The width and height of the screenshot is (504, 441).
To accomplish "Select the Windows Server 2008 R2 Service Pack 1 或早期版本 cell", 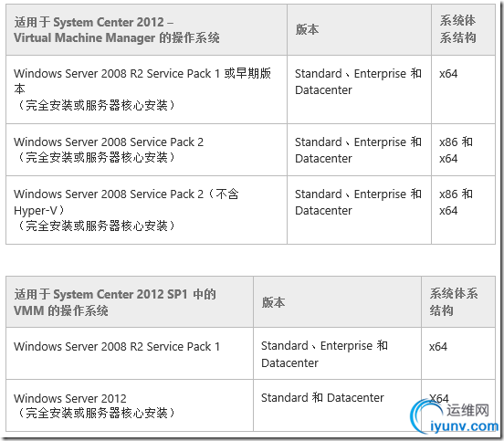I will pos(147,89).
